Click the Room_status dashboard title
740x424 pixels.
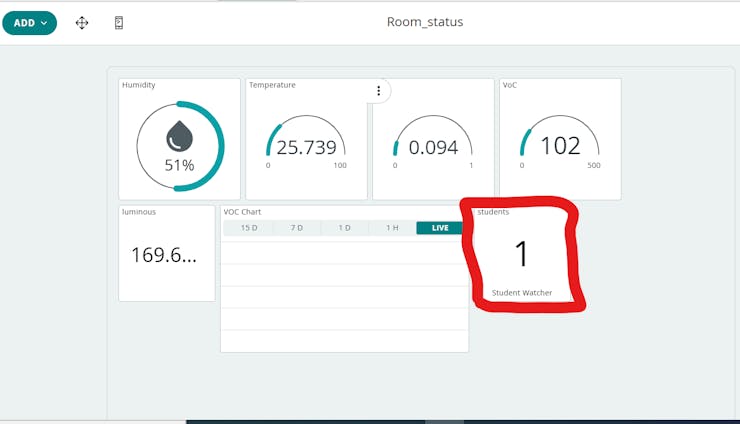[425, 22]
